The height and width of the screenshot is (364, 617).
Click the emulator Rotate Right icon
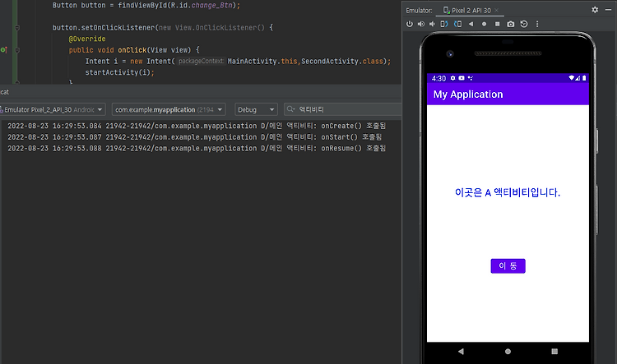tap(458, 24)
